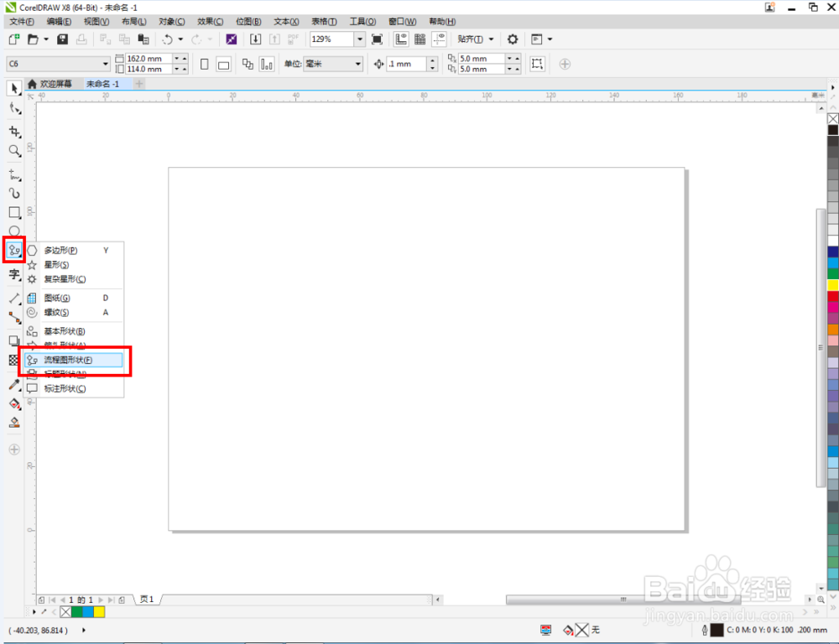Select the Smart Fill tool
This screenshot has width=839, height=644.
tap(15, 423)
